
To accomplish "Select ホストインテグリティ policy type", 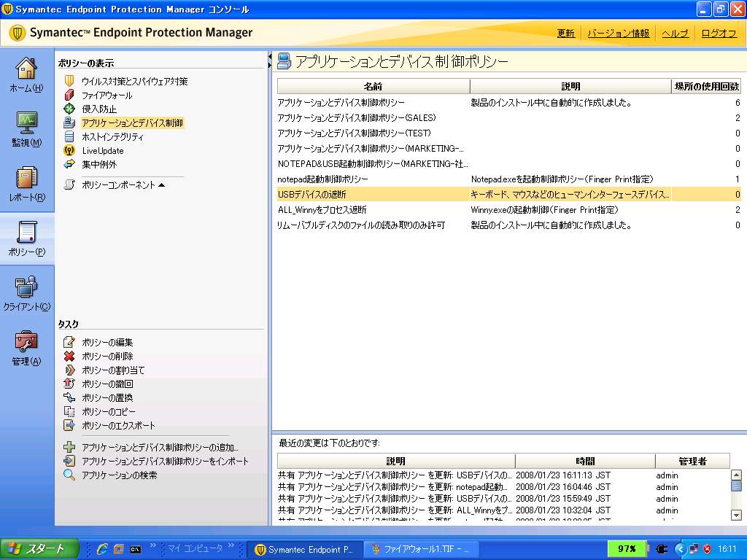I will 112,136.
